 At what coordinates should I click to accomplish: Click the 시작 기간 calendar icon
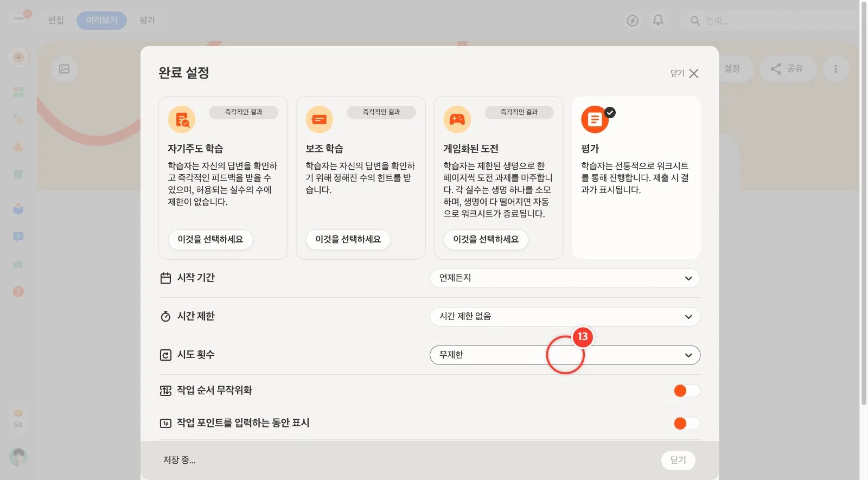click(x=165, y=278)
